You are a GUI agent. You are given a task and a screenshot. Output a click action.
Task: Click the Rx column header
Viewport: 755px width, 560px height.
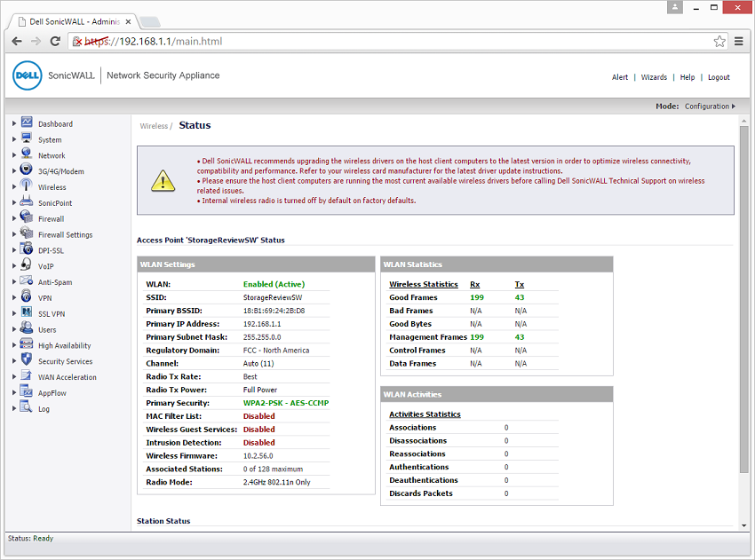tap(475, 284)
